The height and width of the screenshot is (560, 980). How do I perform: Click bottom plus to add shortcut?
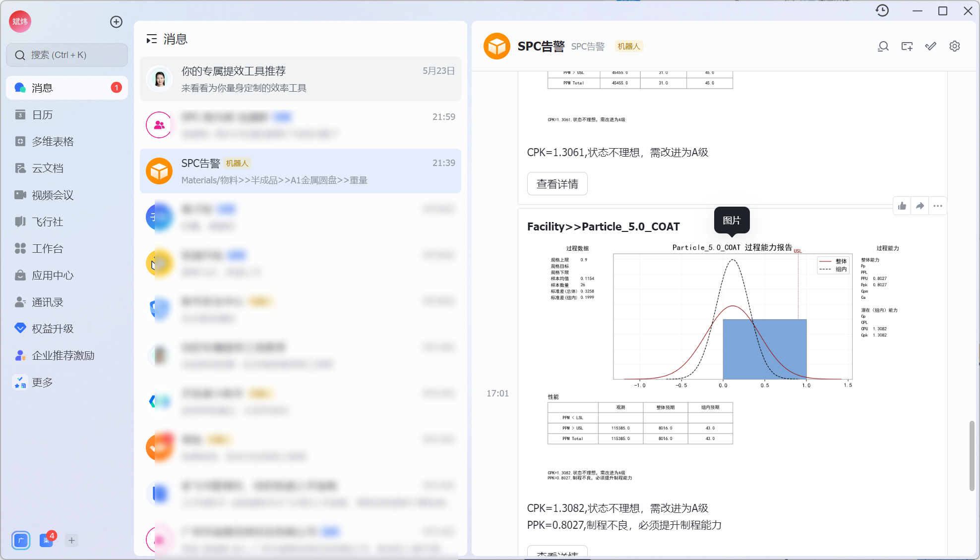pos(71,540)
